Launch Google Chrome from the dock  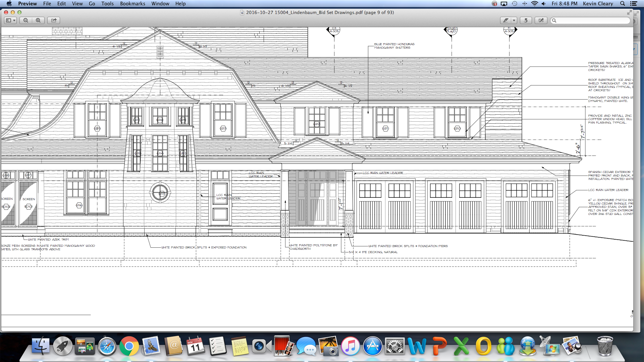(x=129, y=346)
